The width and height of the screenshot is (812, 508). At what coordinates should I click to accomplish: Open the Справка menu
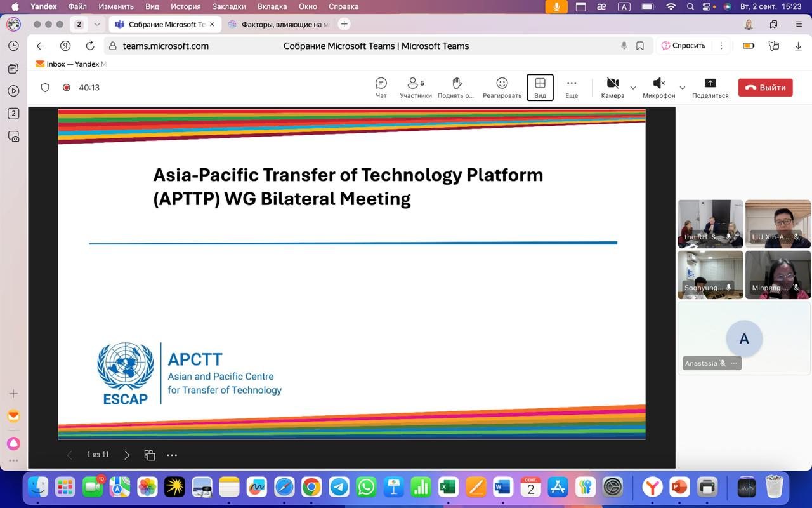343,6
